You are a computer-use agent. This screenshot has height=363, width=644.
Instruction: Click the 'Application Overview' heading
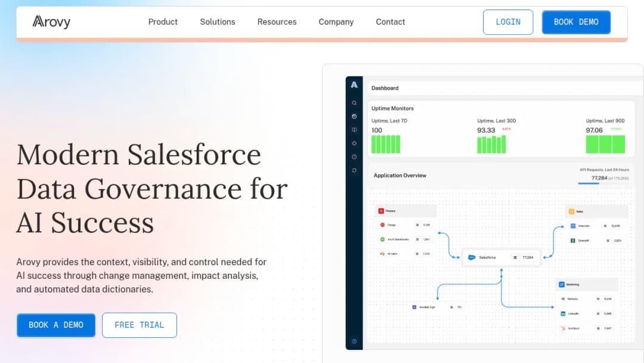[400, 176]
